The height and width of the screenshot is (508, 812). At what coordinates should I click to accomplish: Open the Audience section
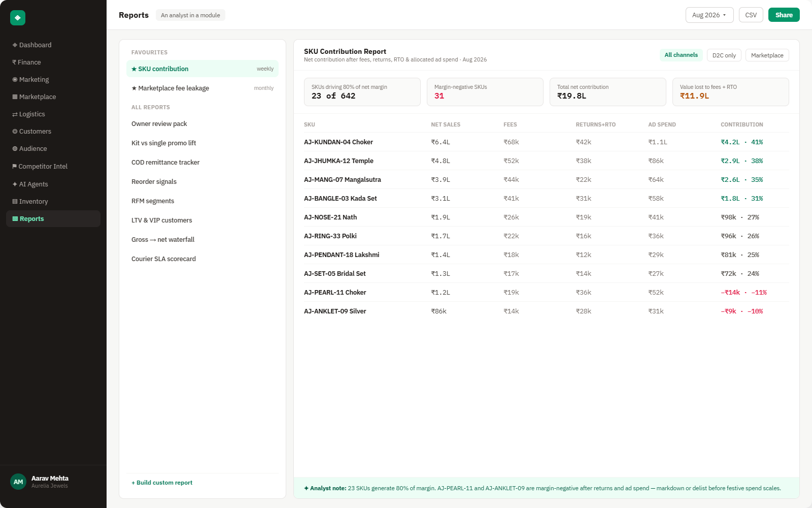53,148
